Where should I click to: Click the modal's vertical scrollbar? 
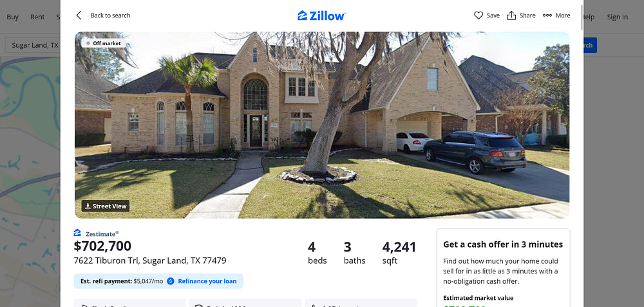pyautogui.click(x=582, y=17)
